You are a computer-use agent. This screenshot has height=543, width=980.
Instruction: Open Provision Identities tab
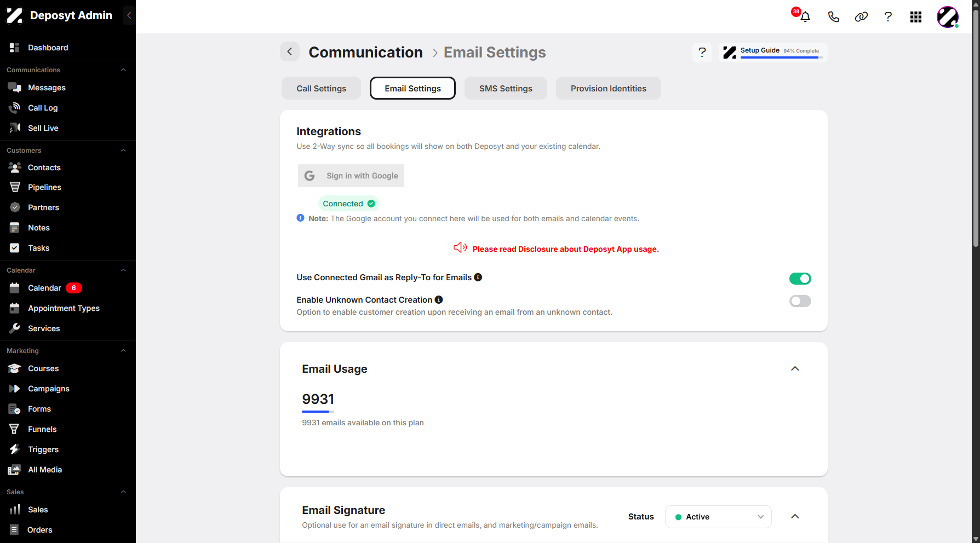[x=608, y=88]
